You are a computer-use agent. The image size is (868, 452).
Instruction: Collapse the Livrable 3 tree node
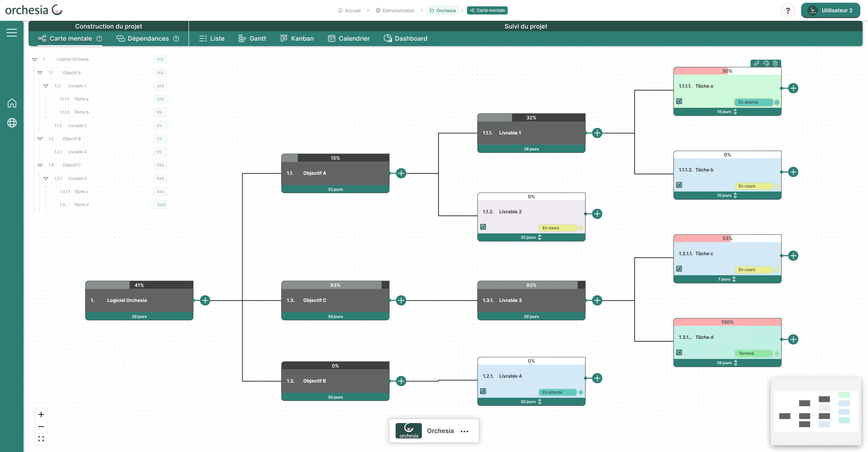coord(46,179)
